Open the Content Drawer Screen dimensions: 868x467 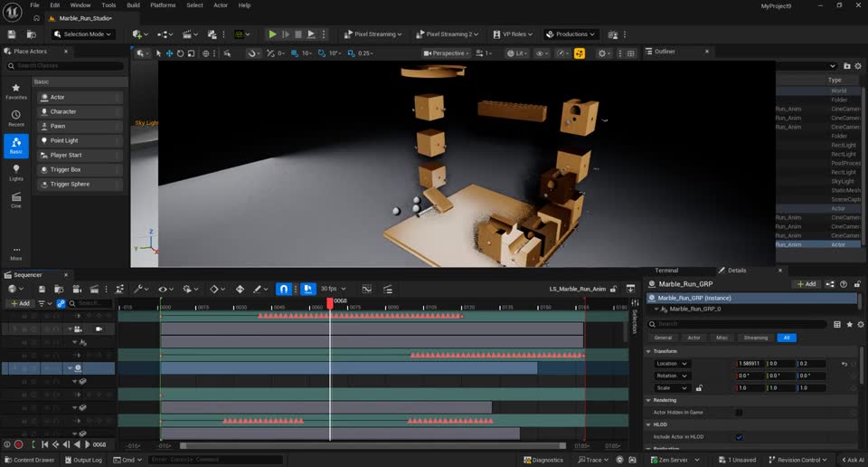click(x=30, y=460)
